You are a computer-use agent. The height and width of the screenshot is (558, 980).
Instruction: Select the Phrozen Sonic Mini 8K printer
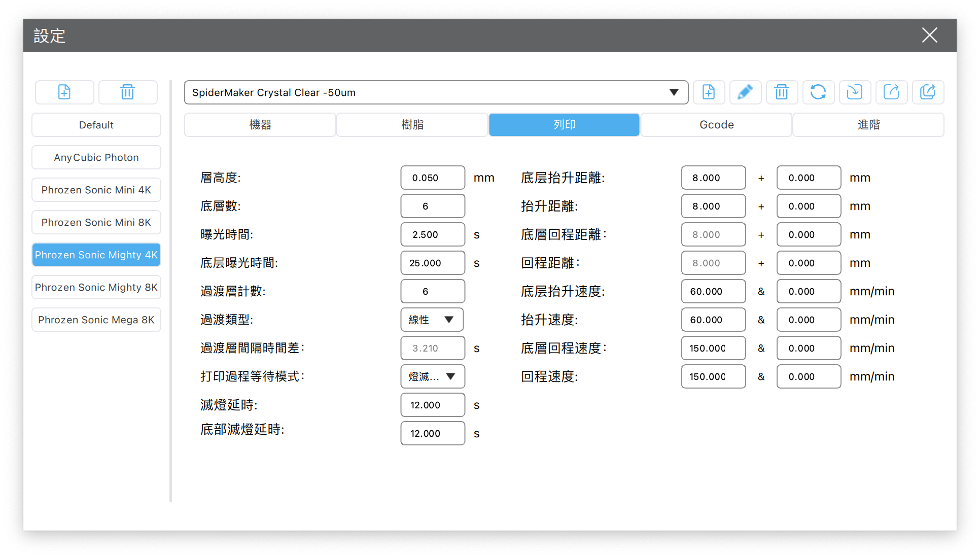click(x=96, y=222)
